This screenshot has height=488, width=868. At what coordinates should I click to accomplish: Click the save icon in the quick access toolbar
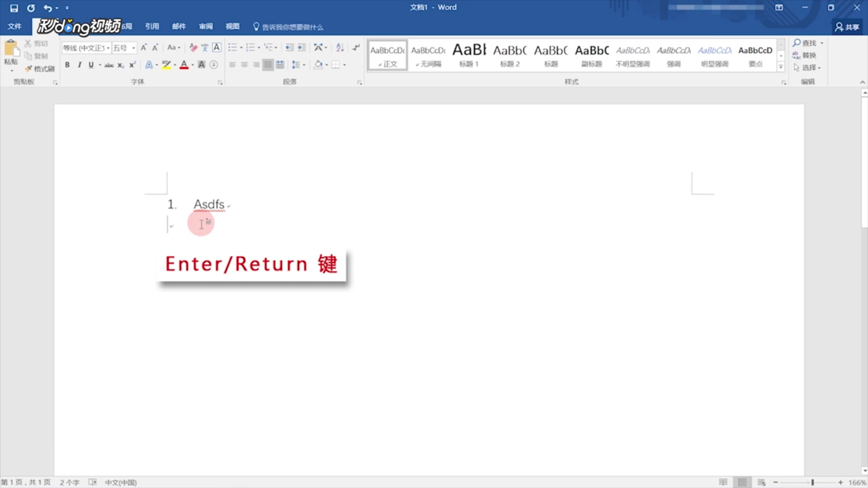(x=14, y=8)
